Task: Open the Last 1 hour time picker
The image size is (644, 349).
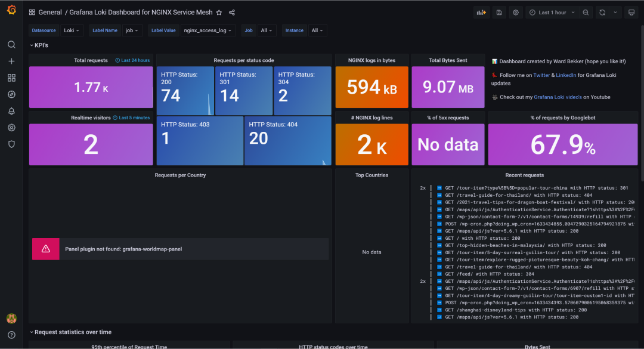Action: pos(552,13)
